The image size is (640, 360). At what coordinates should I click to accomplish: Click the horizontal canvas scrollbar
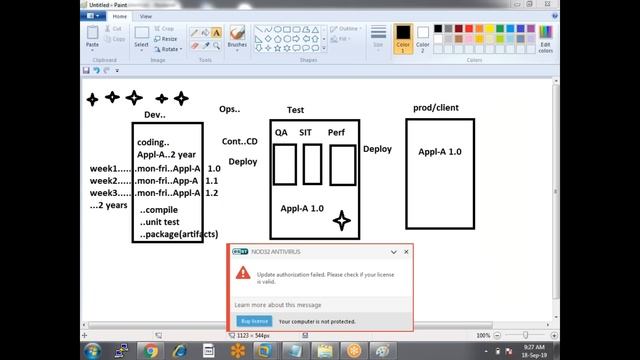[x=291, y=325]
